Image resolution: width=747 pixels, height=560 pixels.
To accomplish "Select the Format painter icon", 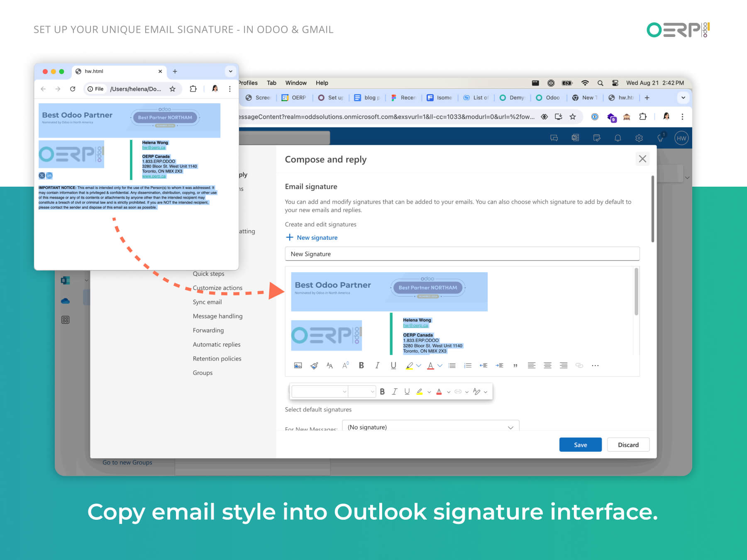I will coord(314,365).
